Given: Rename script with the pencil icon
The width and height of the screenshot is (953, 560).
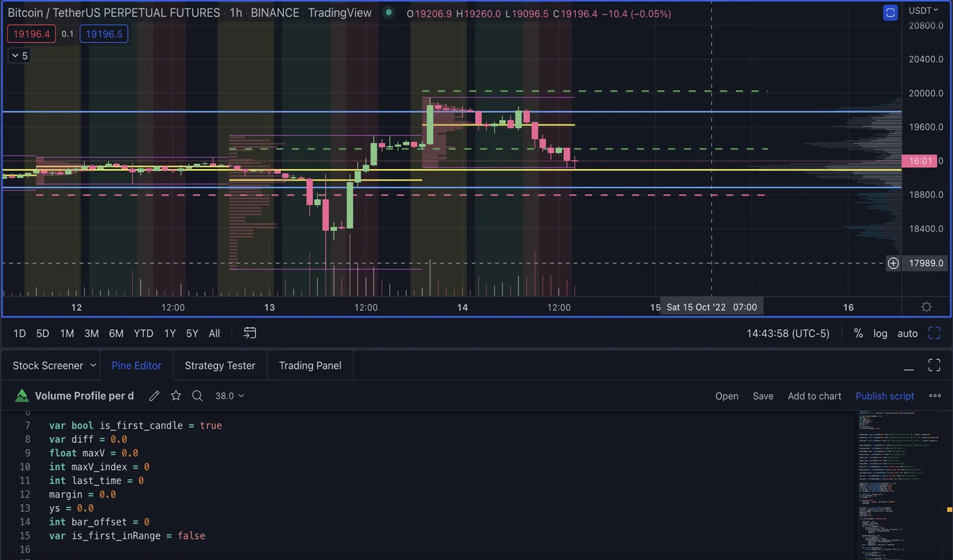Looking at the screenshot, I should click(154, 396).
